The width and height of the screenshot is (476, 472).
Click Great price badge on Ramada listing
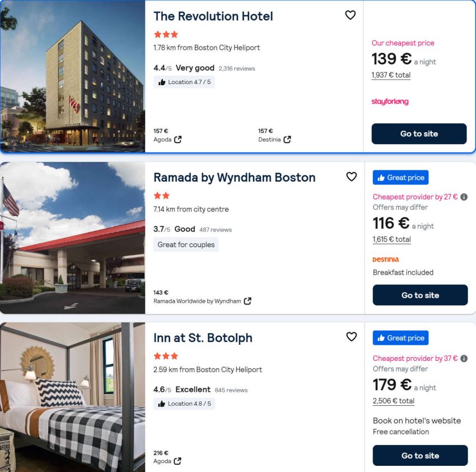[400, 178]
